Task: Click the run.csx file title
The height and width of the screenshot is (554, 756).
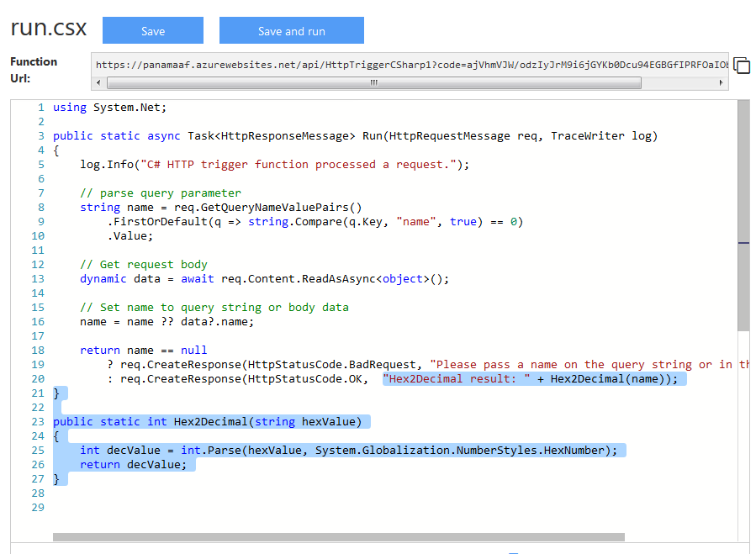Action: click(49, 28)
